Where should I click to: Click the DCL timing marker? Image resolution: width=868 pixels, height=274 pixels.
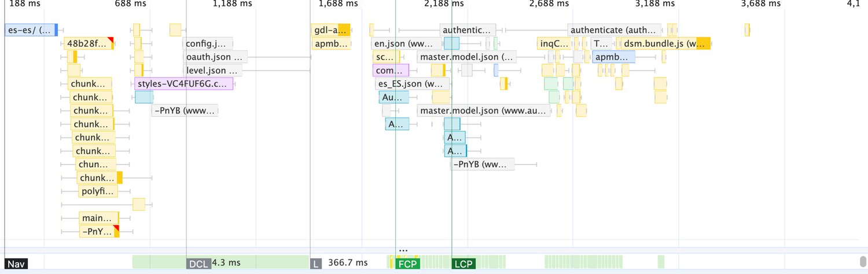198,264
